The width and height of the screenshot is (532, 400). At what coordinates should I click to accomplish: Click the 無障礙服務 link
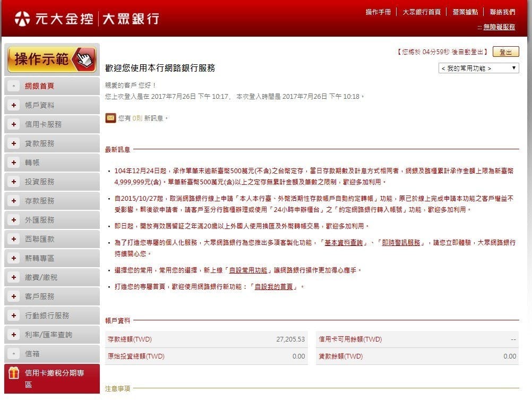[499, 27]
